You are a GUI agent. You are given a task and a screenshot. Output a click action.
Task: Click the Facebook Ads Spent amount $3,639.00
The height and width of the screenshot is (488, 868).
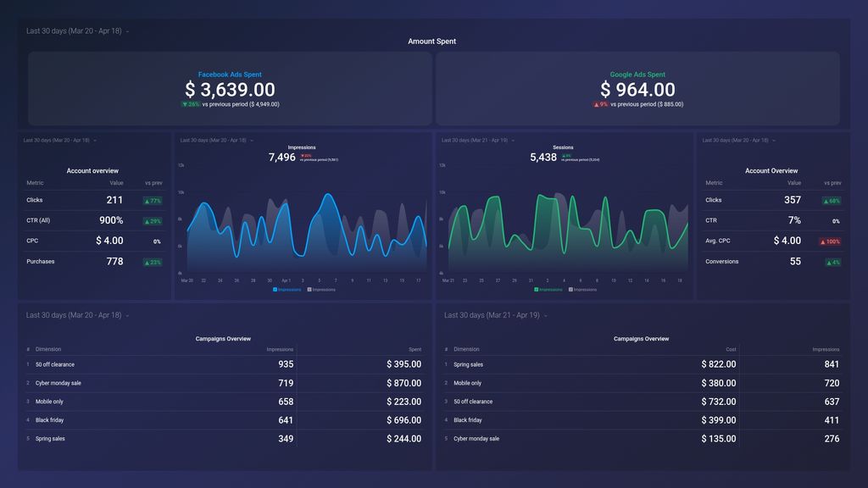228,88
